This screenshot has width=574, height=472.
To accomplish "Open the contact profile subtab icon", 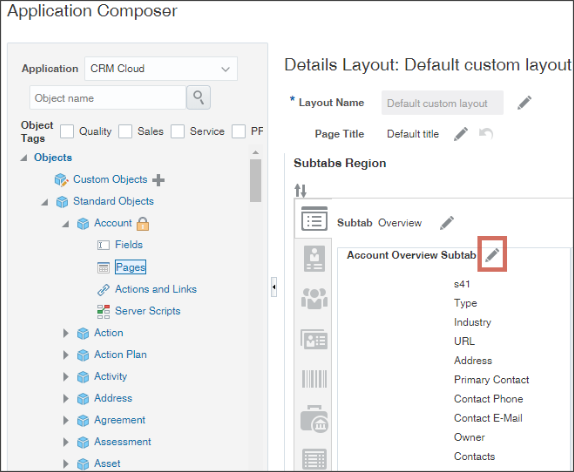I will [314, 259].
